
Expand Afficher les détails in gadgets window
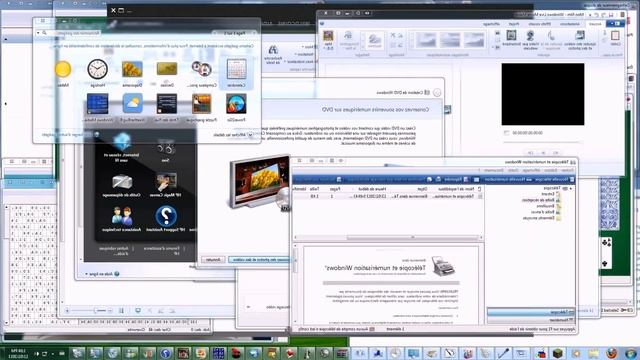233,135
